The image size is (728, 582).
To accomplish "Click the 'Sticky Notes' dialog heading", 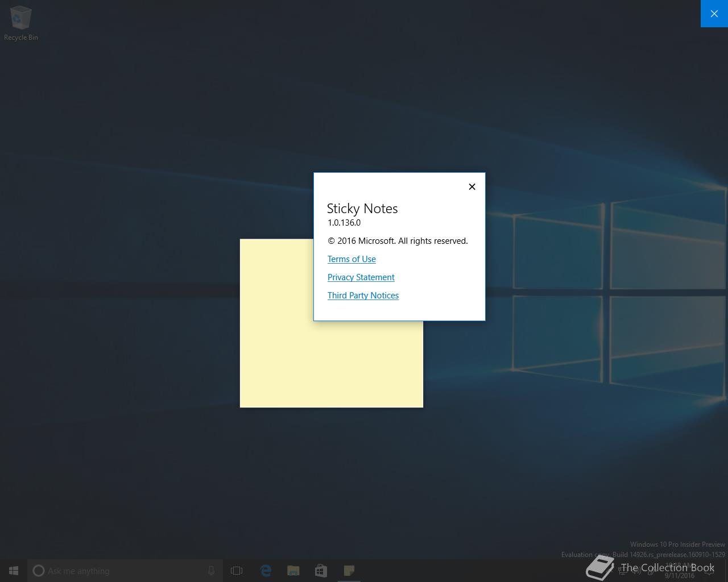I will (x=362, y=209).
